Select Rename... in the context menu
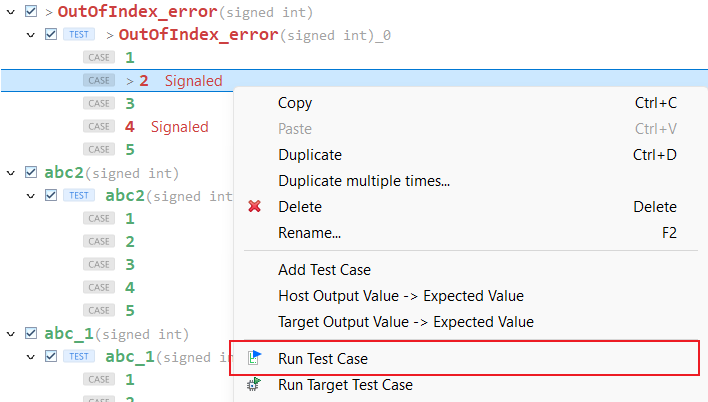The height and width of the screenshot is (402, 708). tap(309, 233)
